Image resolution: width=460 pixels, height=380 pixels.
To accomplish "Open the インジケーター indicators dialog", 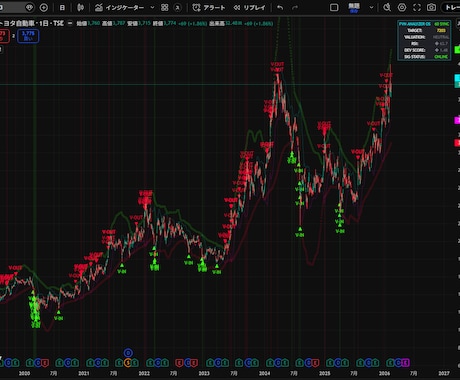I will click(119, 7).
